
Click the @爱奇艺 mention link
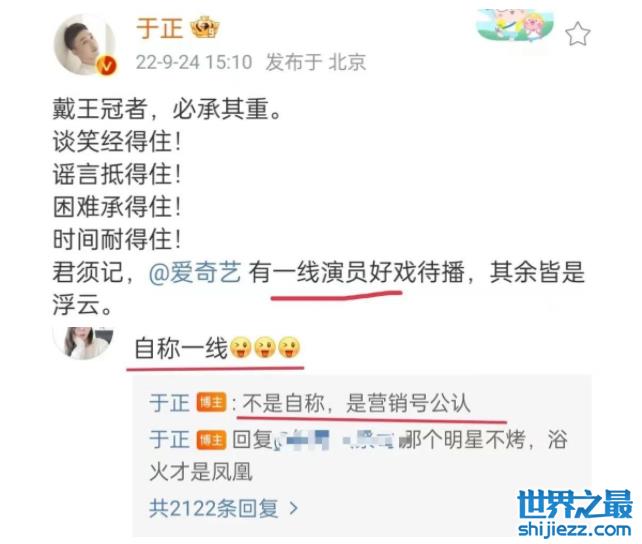pos(195,272)
